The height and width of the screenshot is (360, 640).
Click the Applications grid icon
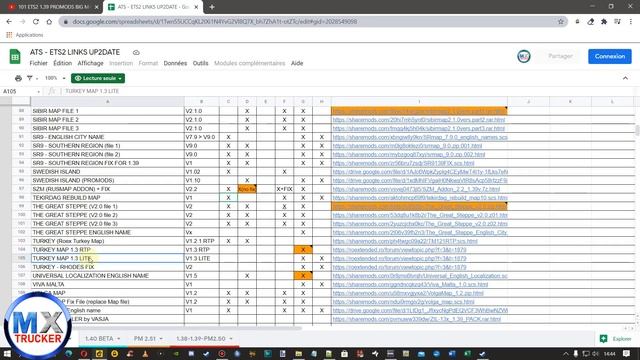(9, 35)
